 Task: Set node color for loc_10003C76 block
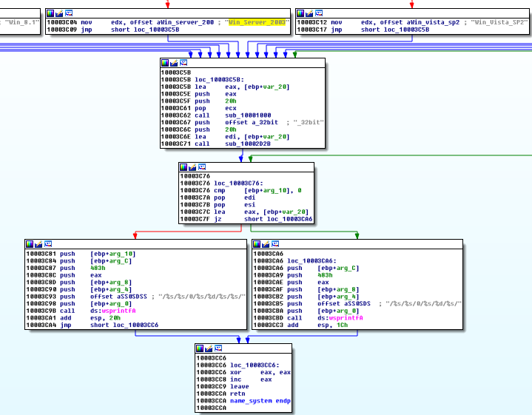(x=183, y=167)
